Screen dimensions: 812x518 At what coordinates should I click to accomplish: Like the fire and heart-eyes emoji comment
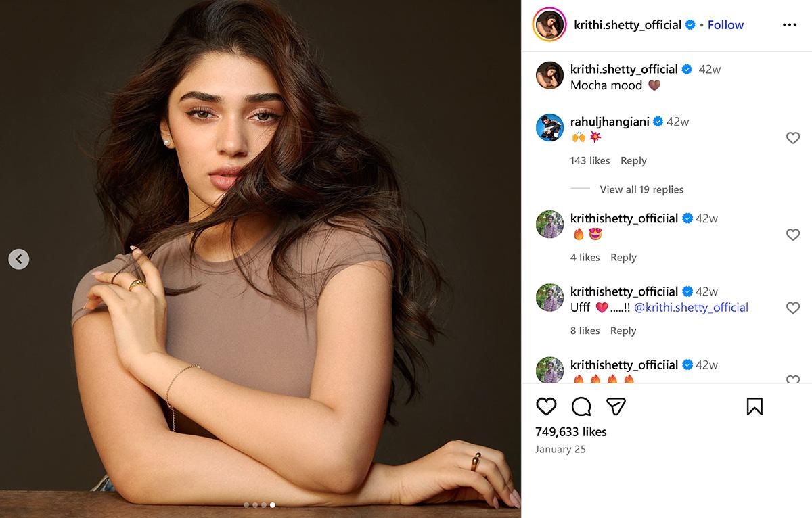(793, 235)
